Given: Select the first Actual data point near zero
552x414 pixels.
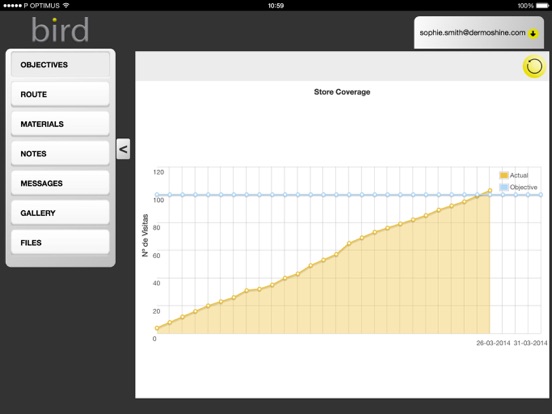Looking at the screenshot, I should (157, 328).
